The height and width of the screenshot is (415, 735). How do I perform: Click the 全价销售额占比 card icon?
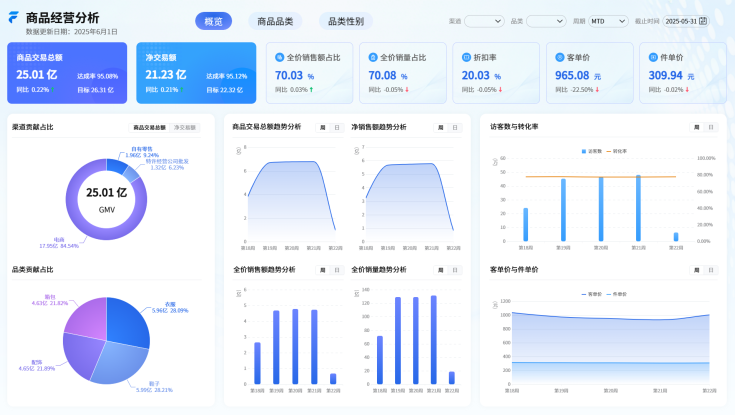(280, 58)
